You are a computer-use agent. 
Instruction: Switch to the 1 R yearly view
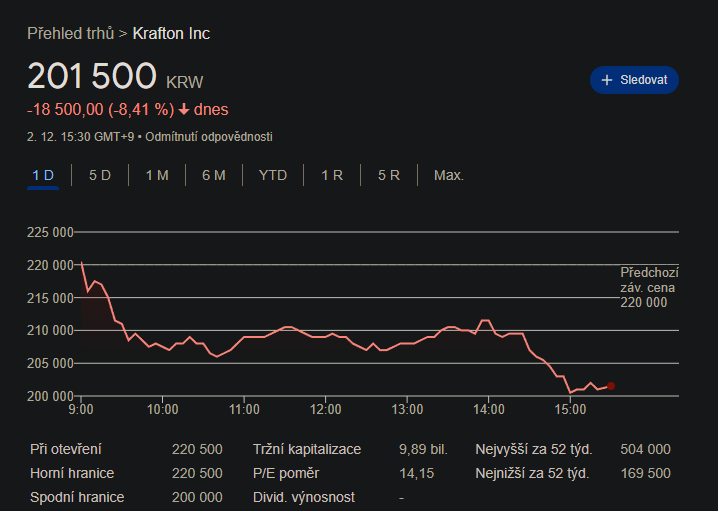[332, 175]
